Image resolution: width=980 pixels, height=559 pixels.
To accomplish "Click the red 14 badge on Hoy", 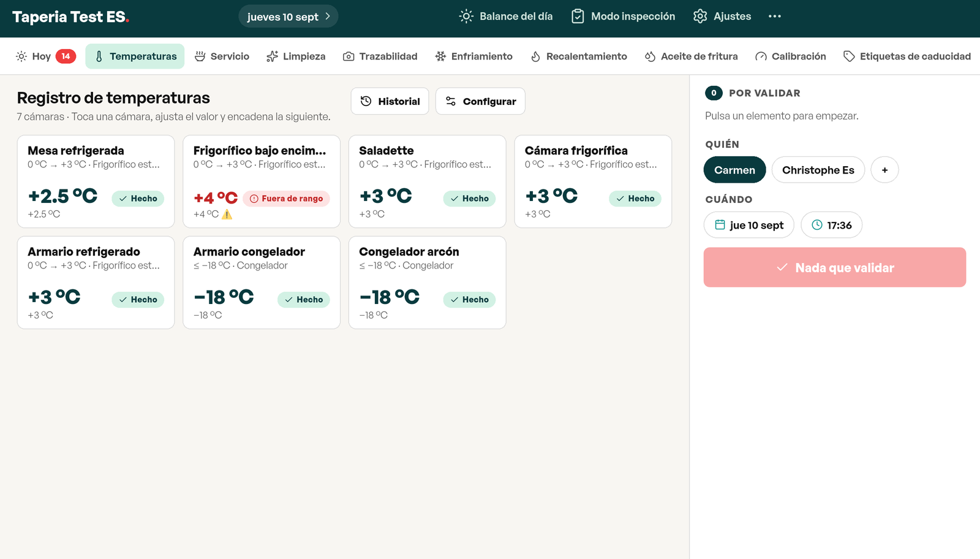I will click(x=66, y=56).
